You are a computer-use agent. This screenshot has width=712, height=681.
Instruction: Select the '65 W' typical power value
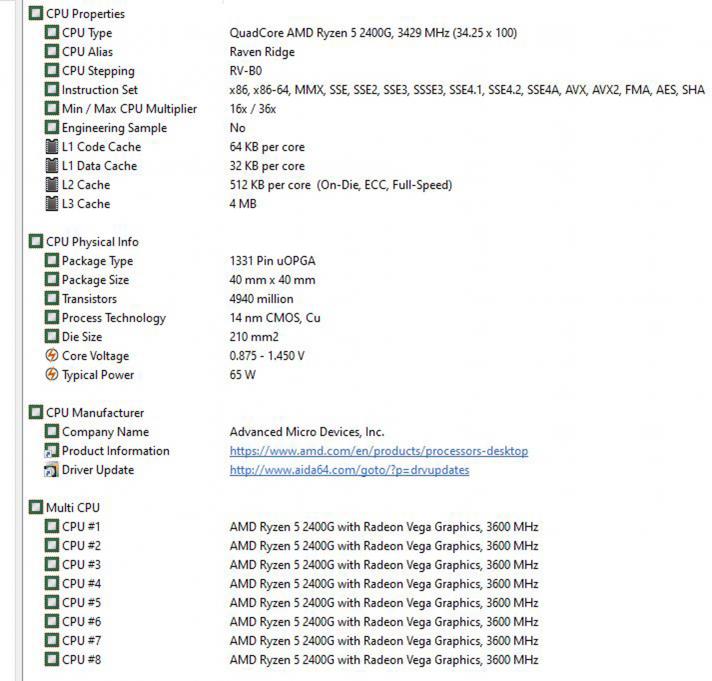click(242, 375)
